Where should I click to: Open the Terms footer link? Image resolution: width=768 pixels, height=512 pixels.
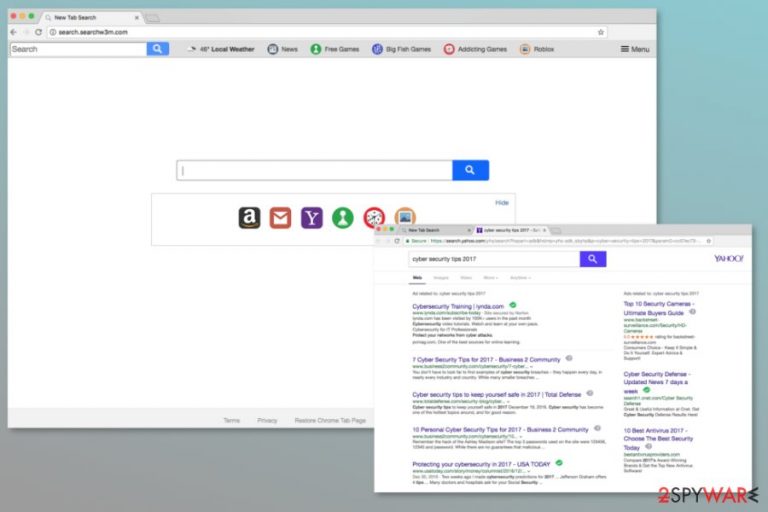click(232, 420)
